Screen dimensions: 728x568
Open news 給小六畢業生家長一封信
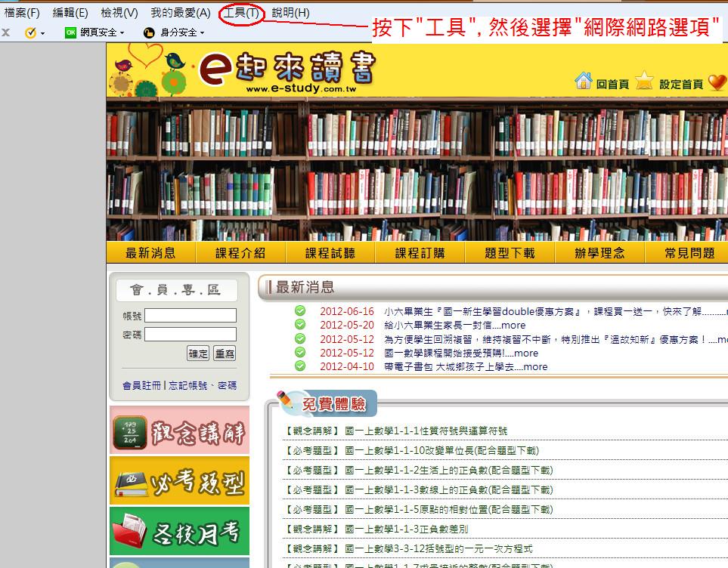pos(454,326)
